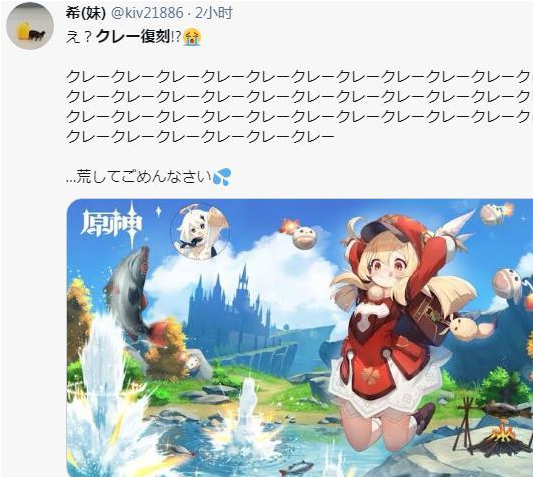
Task: Click the 荒してごめんなさい tweet text
Action: [x=139, y=177]
